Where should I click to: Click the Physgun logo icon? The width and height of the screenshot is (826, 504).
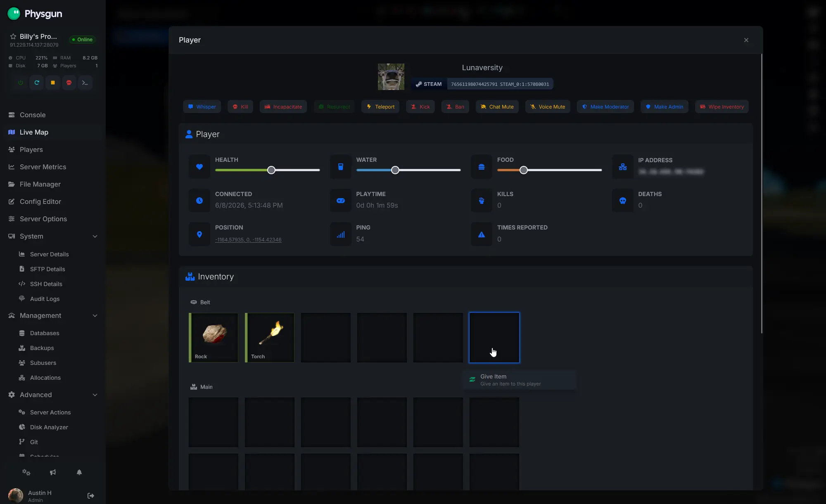pos(14,14)
